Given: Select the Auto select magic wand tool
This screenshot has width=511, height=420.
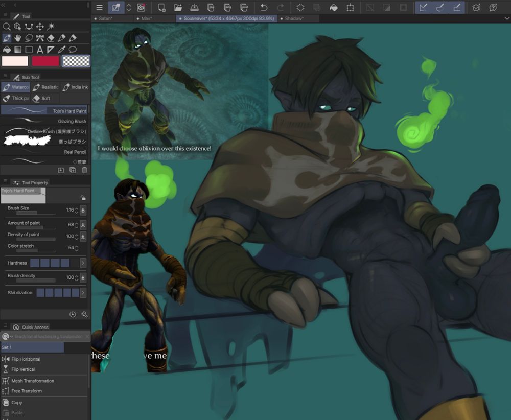Looking at the screenshot, I should coord(51,27).
